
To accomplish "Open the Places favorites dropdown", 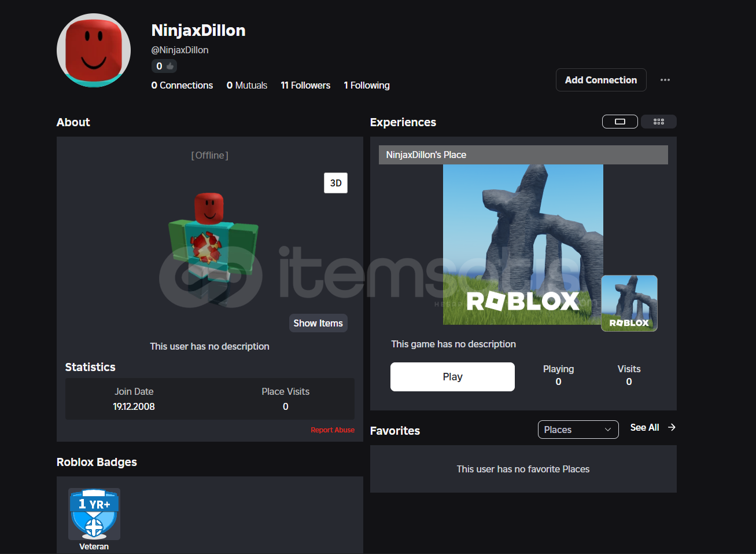I will (x=578, y=430).
